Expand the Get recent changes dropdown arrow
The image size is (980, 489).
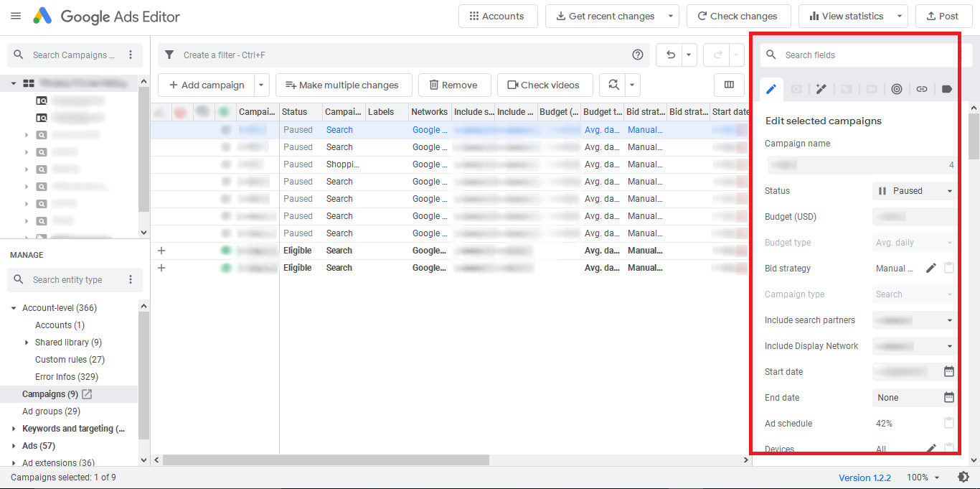(x=672, y=16)
